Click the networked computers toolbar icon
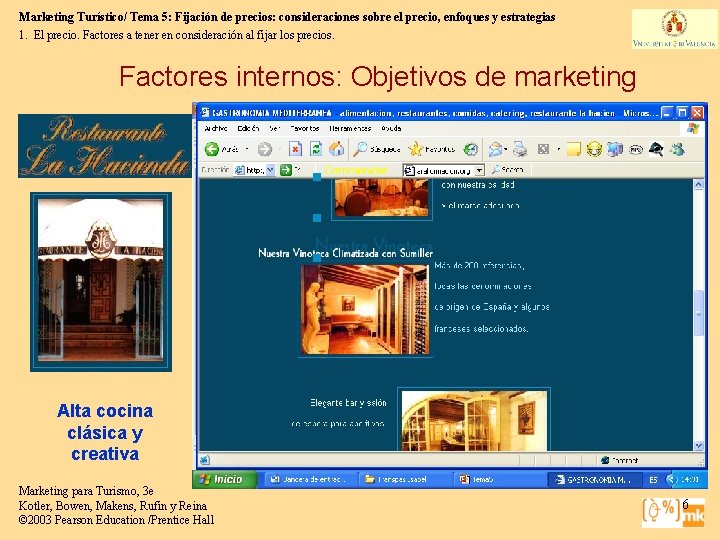 615,149
